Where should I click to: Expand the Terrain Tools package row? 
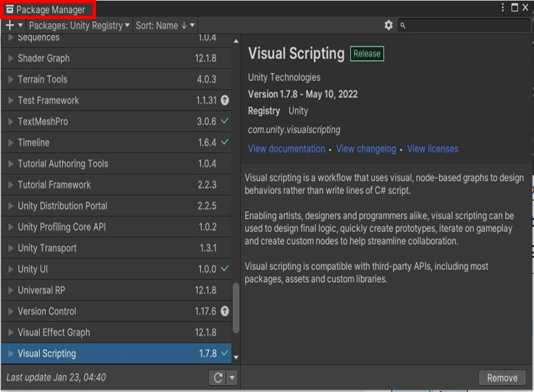click(x=11, y=79)
